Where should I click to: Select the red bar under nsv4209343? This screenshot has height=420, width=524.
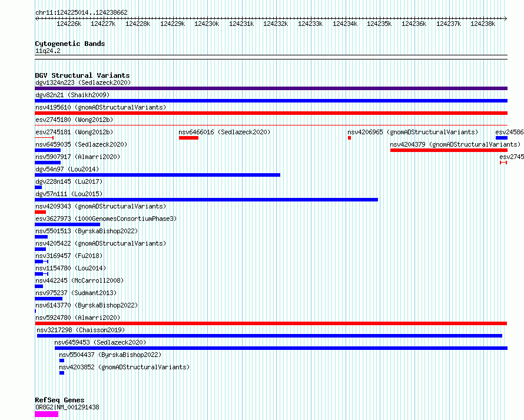pyautogui.click(x=40, y=212)
